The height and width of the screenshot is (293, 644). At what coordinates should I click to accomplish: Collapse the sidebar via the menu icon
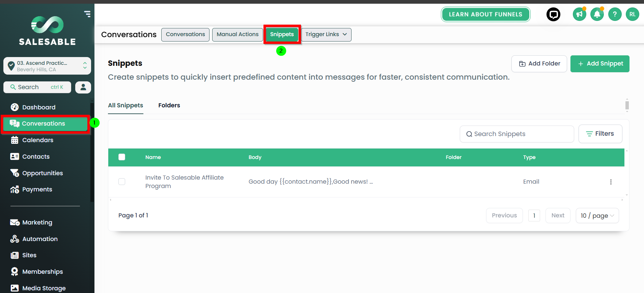click(87, 14)
